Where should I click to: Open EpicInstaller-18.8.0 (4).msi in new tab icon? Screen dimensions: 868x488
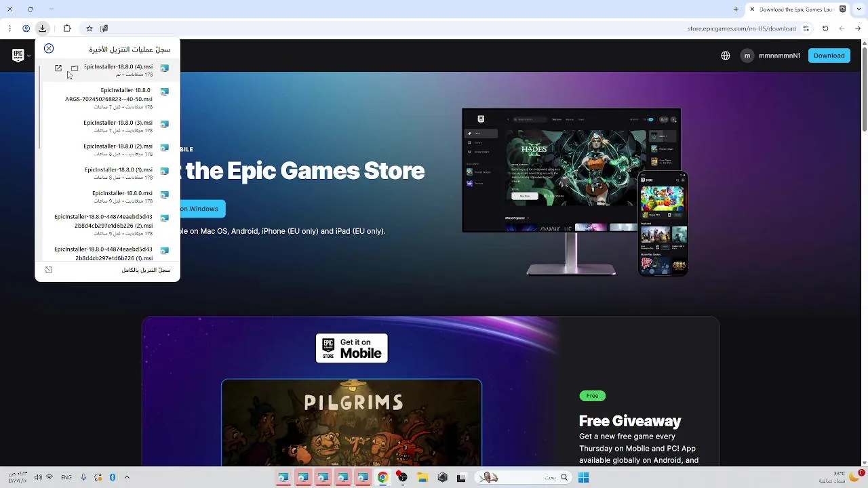[58, 68]
